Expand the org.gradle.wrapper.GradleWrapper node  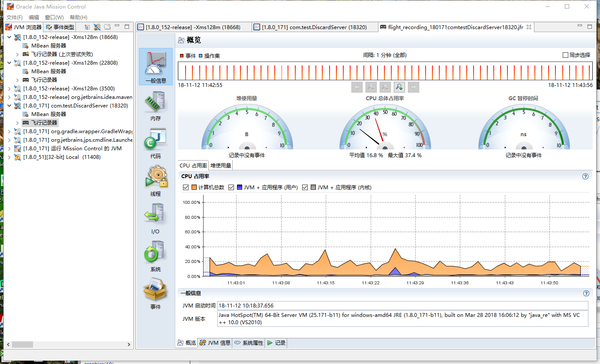[x=9, y=131]
